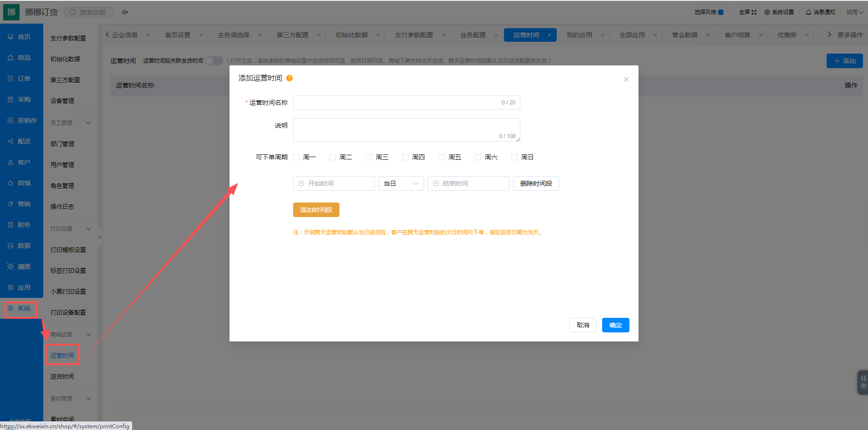Check the 周五 checkbox

(442, 157)
